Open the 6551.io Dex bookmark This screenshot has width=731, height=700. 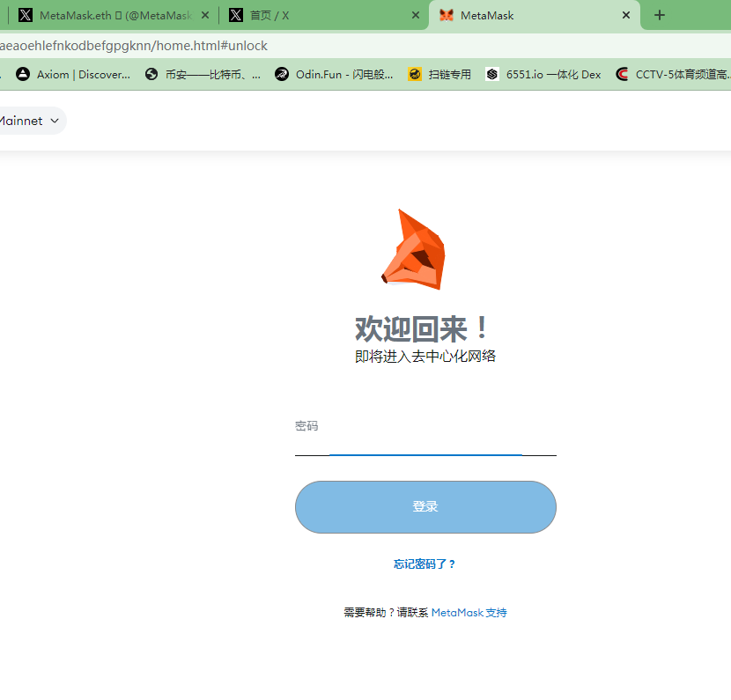click(543, 74)
